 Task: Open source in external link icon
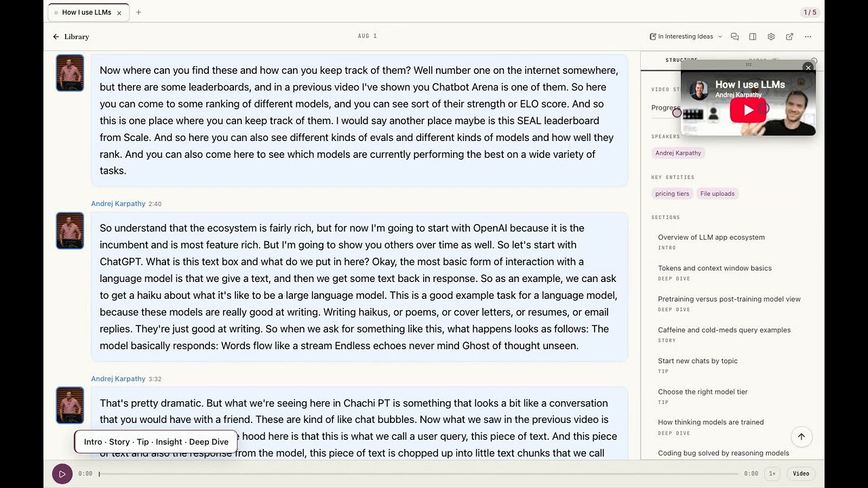click(789, 37)
